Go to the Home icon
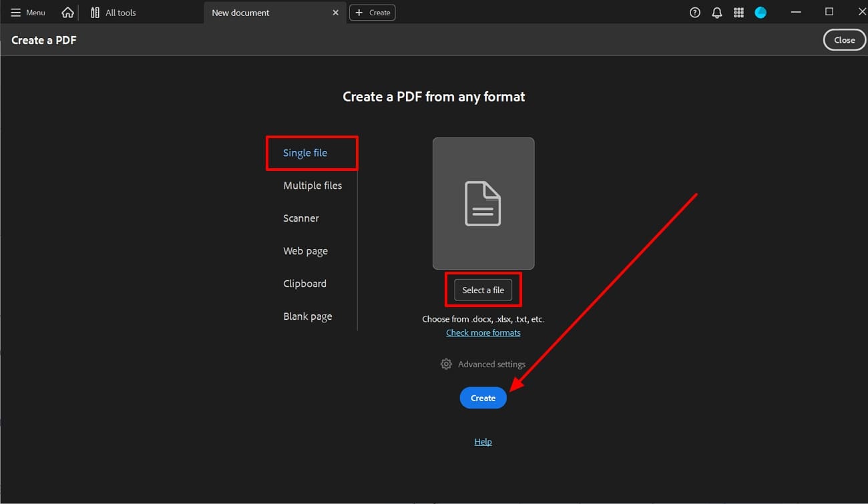868x504 pixels. point(67,13)
